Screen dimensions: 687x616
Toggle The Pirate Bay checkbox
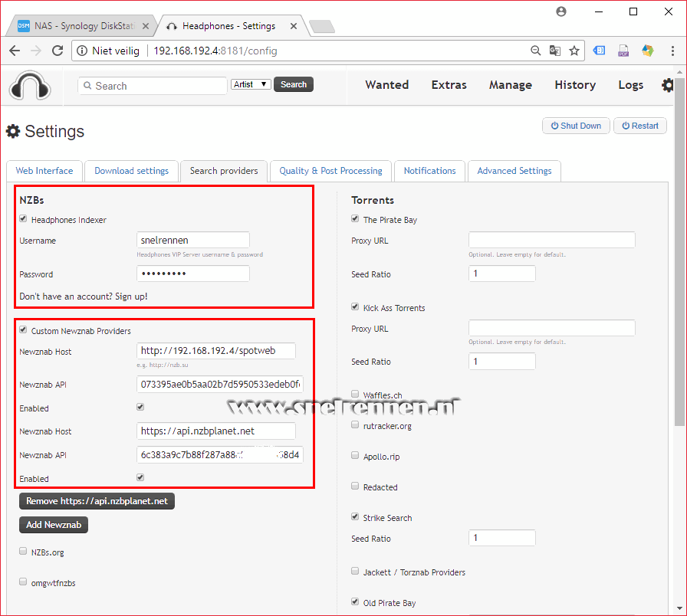355,219
